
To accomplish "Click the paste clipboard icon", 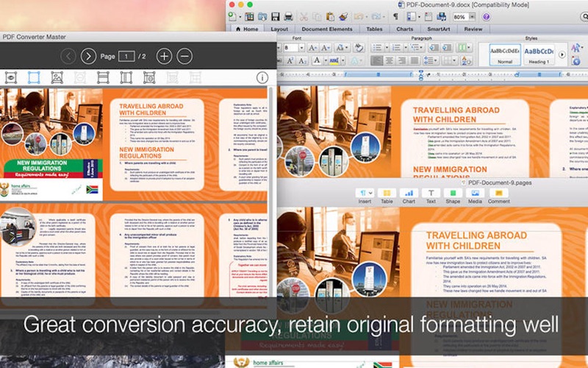I will coord(330,16).
